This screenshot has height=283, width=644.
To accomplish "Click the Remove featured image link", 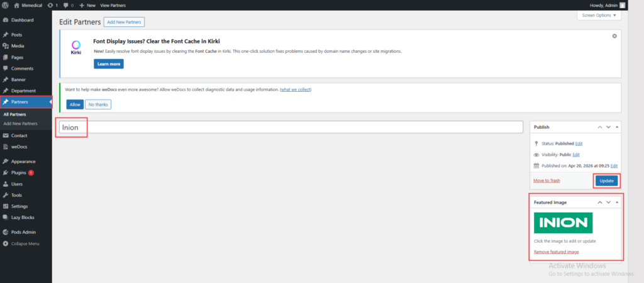I will point(556,252).
